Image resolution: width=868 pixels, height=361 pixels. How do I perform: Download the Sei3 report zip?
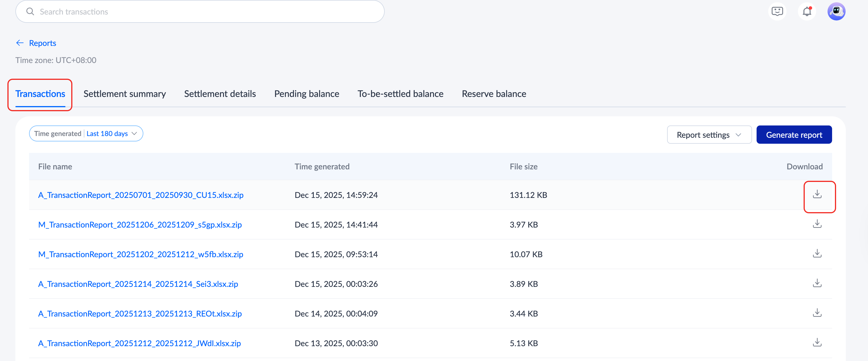[x=817, y=283]
